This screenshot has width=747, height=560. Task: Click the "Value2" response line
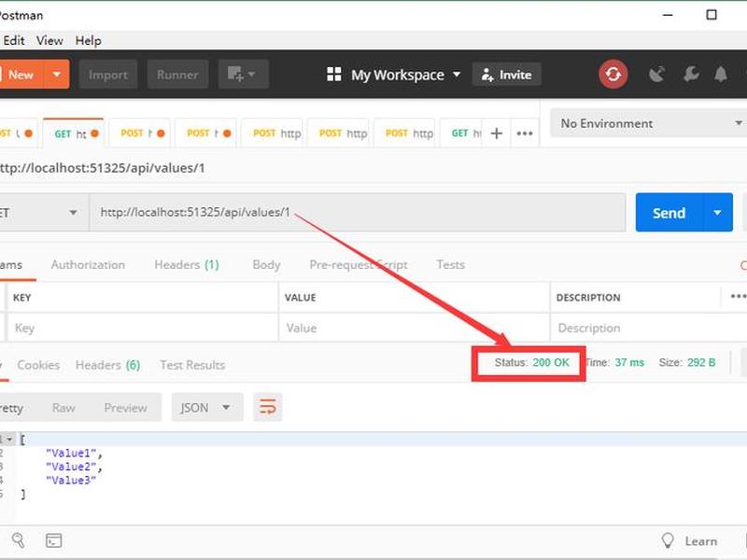point(74,467)
